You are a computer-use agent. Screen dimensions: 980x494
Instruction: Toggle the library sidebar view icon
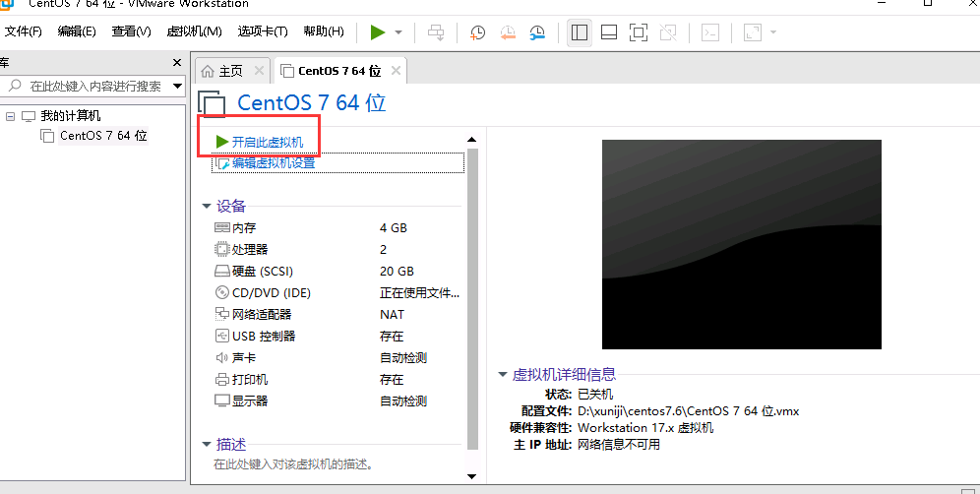(580, 32)
